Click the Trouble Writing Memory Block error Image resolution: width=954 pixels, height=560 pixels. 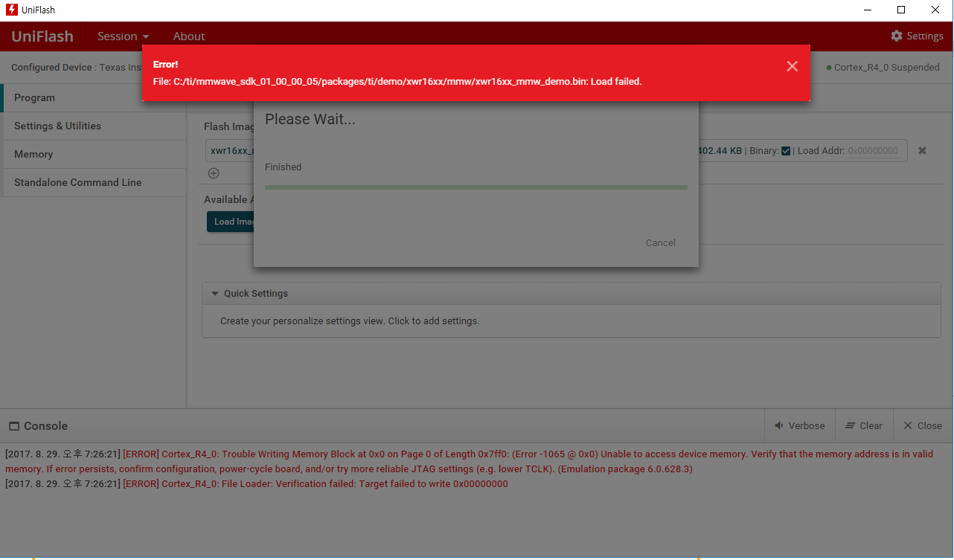[469, 461]
